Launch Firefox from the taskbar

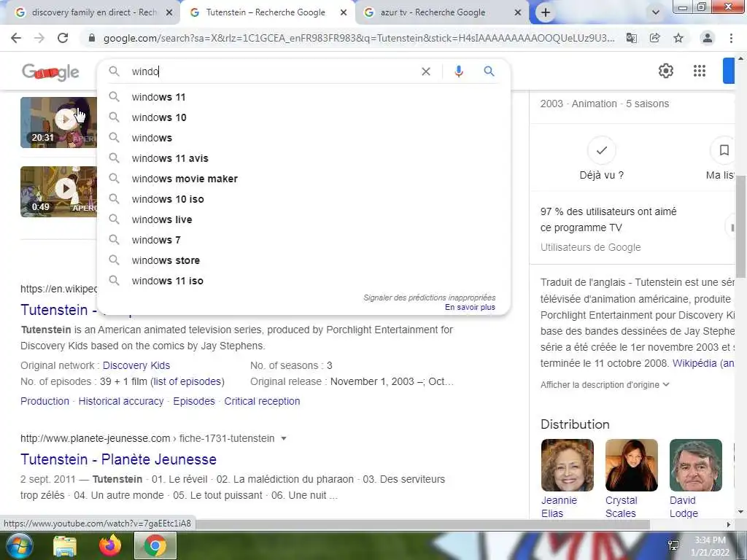coord(110,545)
